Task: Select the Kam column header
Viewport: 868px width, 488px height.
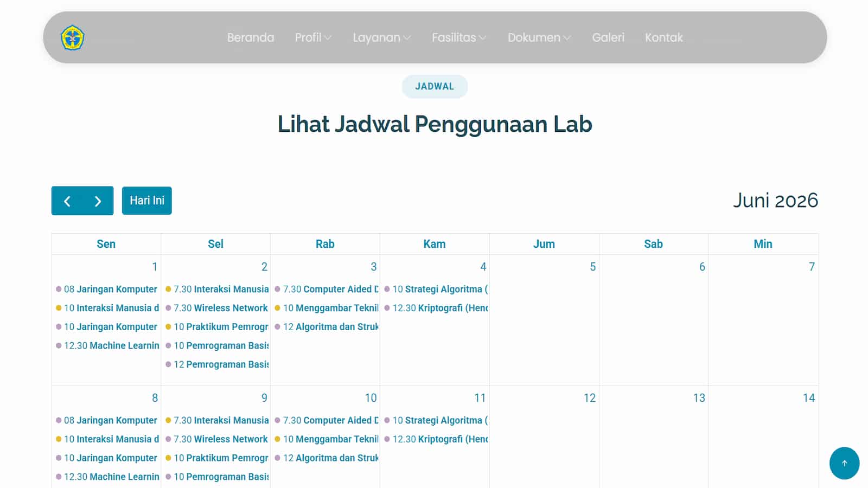Action: click(435, 244)
